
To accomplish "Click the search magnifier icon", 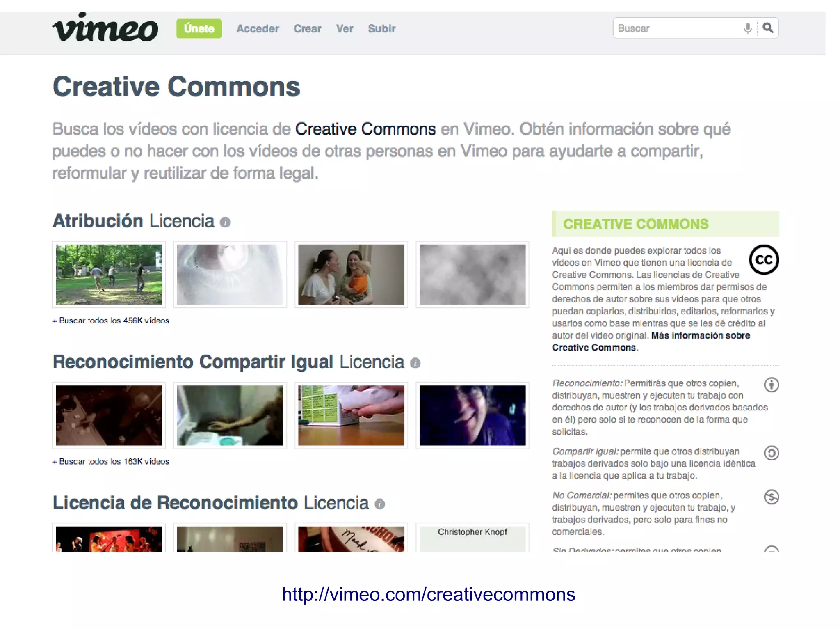I will (x=769, y=28).
